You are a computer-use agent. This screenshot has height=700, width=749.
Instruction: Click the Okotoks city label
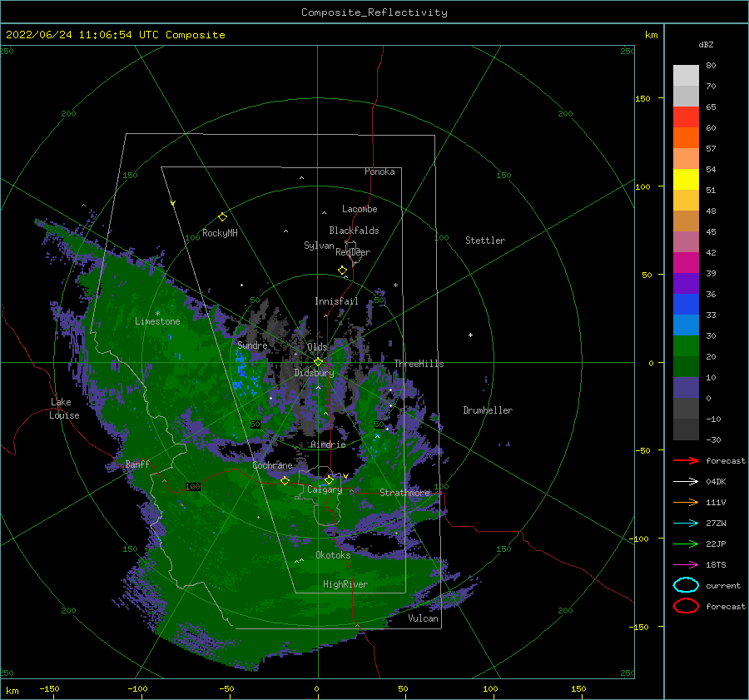pyautogui.click(x=333, y=555)
